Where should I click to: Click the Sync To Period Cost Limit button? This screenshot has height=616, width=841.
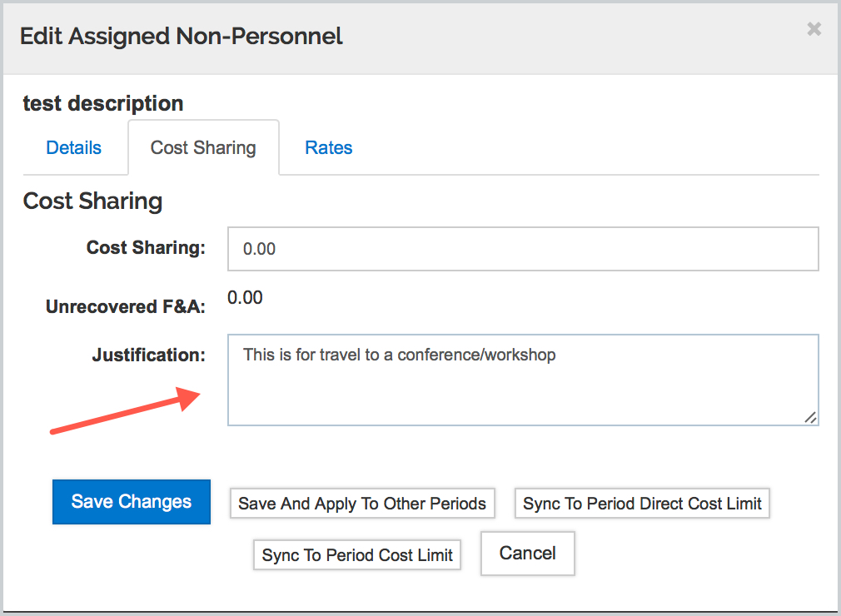point(357,555)
